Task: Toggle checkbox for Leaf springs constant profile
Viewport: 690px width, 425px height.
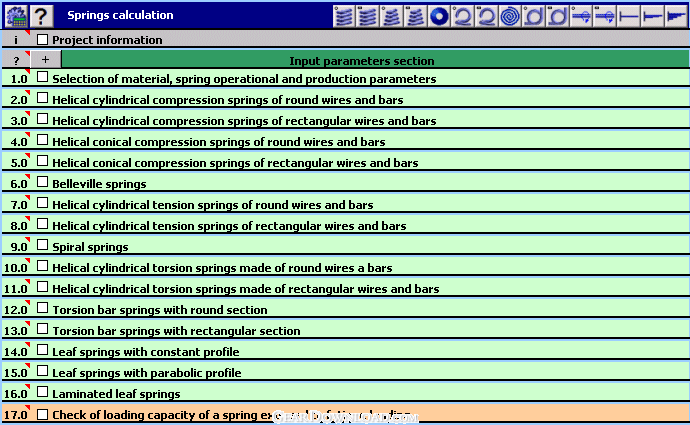Action: pos(42,350)
